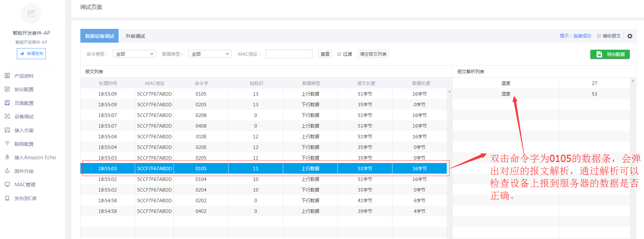Select the row with command 0202
The height and width of the screenshot is (239, 644).
pos(264,200)
